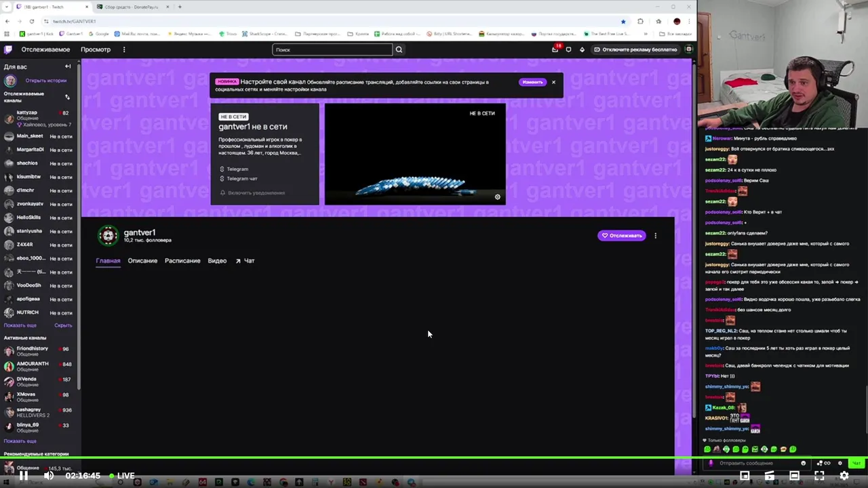
Task: Expand followed channels with Показать еще
Action: (20, 325)
